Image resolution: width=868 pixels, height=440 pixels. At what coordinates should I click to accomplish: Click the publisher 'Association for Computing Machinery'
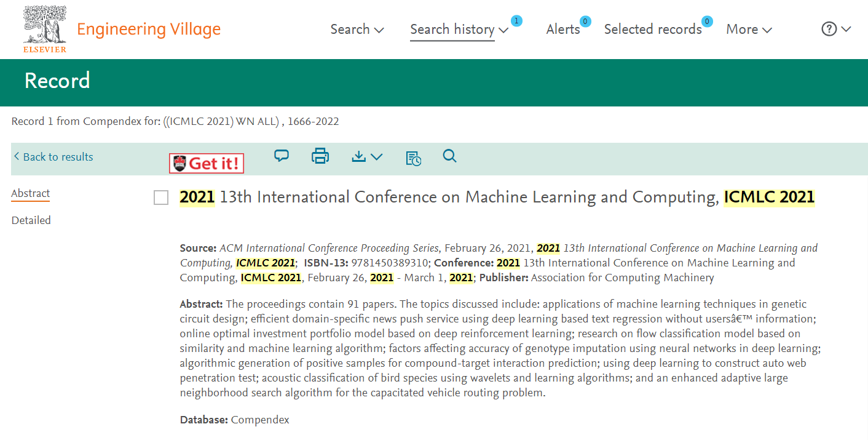(623, 278)
